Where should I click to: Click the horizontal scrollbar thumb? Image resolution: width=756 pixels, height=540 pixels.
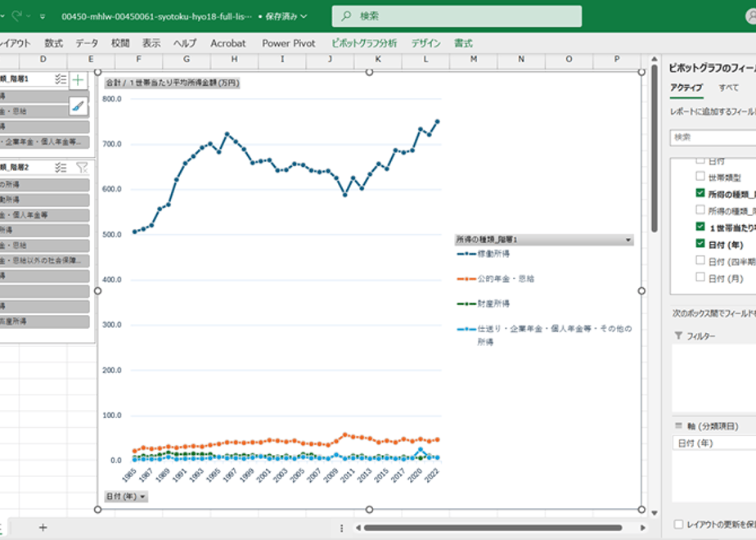click(493, 528)
